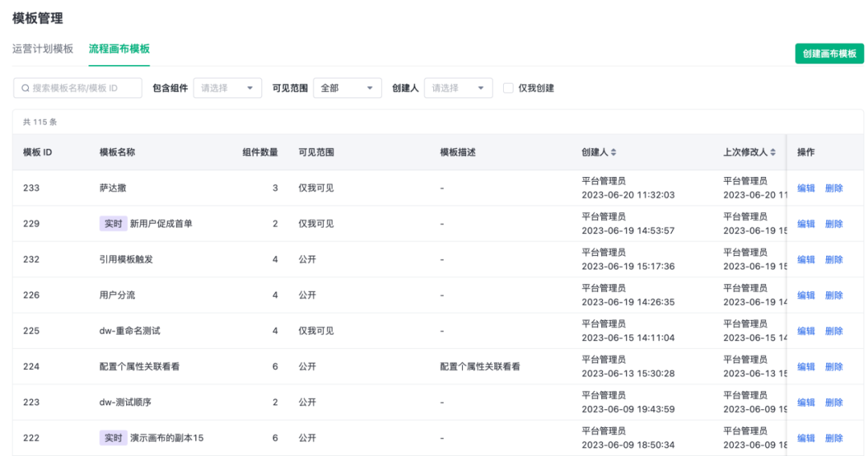The height and width of the screenshot is (456, 868).
Task: Delete template 226 用户分流
Action: pyautogui.click(x=833, y=295)
